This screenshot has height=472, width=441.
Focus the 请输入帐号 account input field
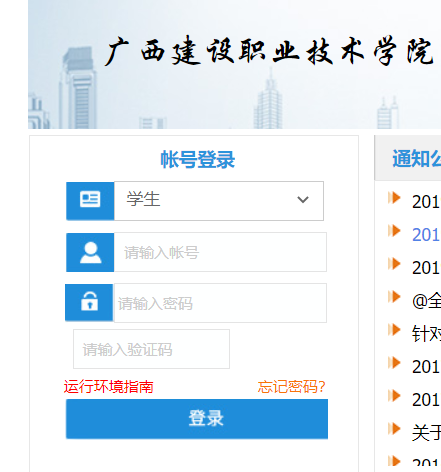coord(220,252)
